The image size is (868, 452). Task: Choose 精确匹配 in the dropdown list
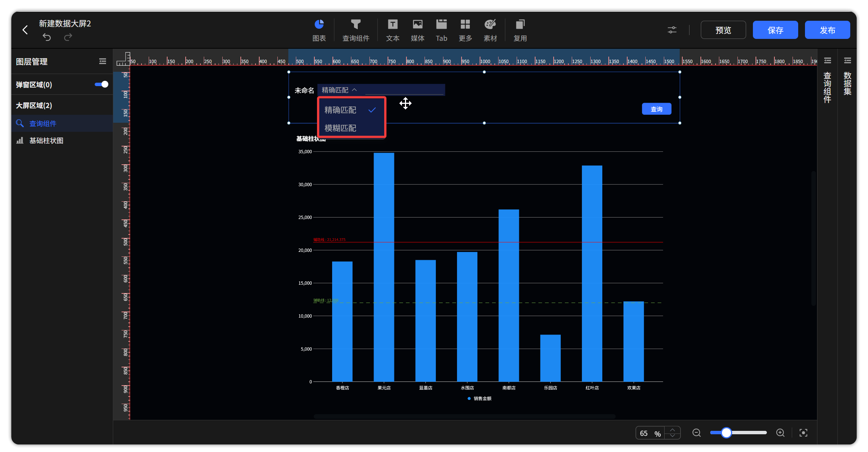[x=351, y=110]
